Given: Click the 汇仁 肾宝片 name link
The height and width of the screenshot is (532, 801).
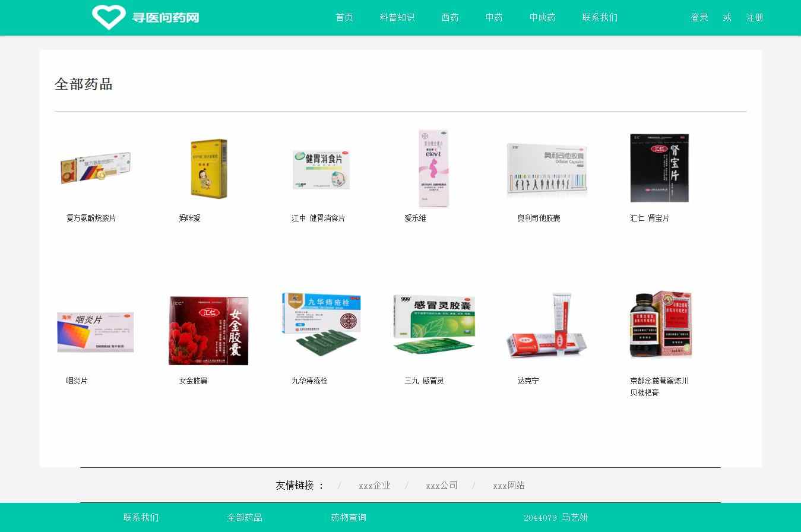Looking at the screenshot, I should click(650, 218).
